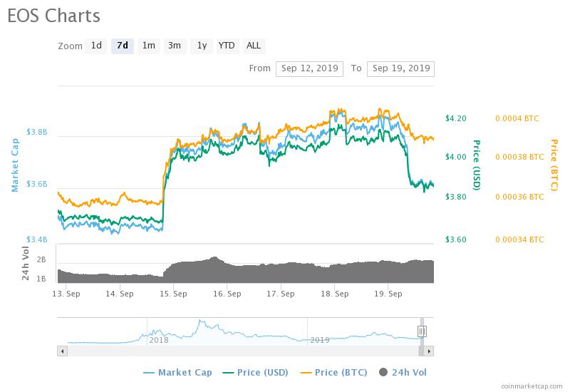
Task: Show ALL time range
Action: (254, 46)
